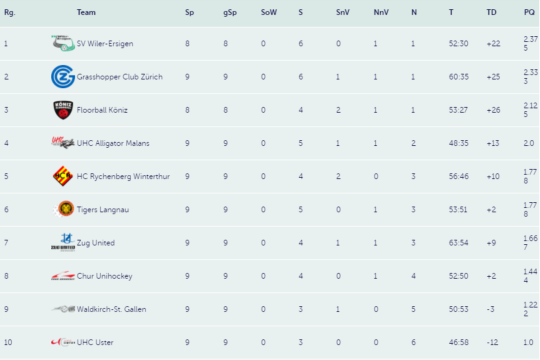
Task: Click the TD column header
Action: pyautogui.click(x=491, y=12)
